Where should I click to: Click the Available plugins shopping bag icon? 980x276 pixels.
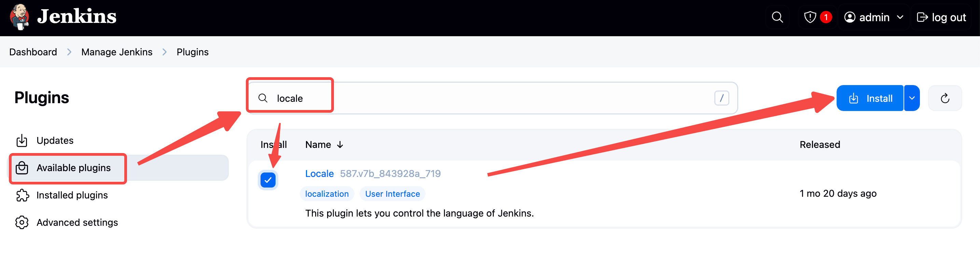click(22, 168)
